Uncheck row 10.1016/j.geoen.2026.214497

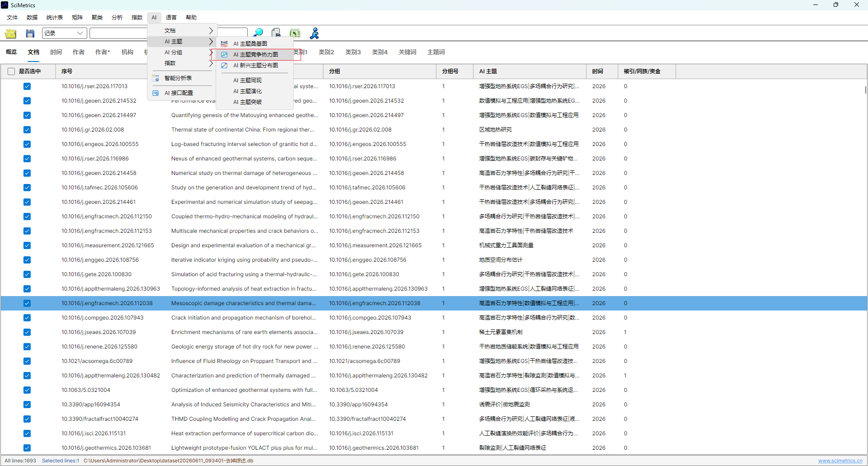27,115
